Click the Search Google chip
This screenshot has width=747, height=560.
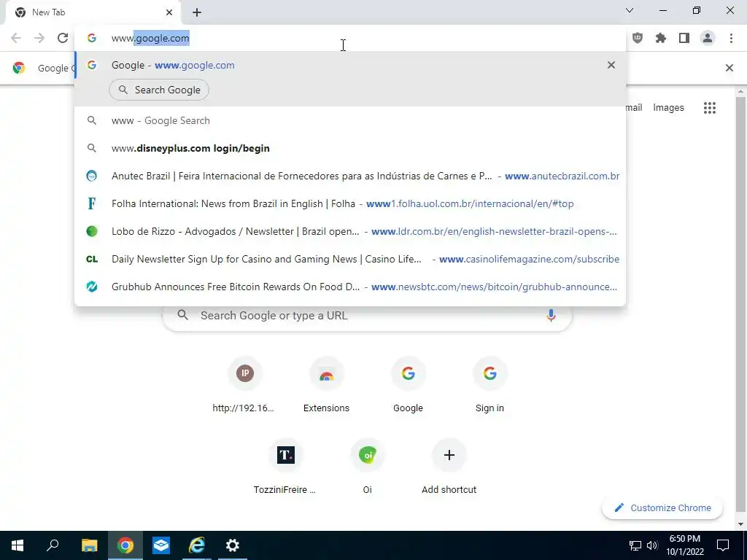pos(159,90)
